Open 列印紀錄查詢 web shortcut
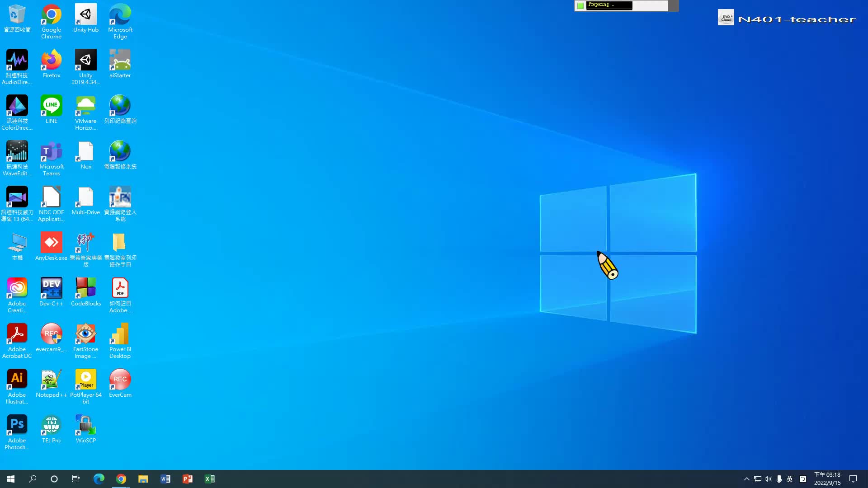Viewport: 868px width, 488px height. click(x=120, y=109)
